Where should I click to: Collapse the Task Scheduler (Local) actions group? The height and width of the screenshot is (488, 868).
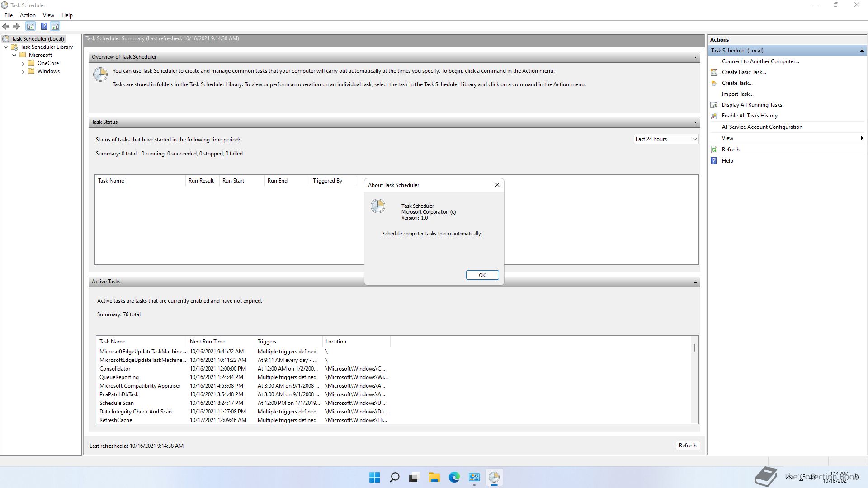tap(861, 51)
